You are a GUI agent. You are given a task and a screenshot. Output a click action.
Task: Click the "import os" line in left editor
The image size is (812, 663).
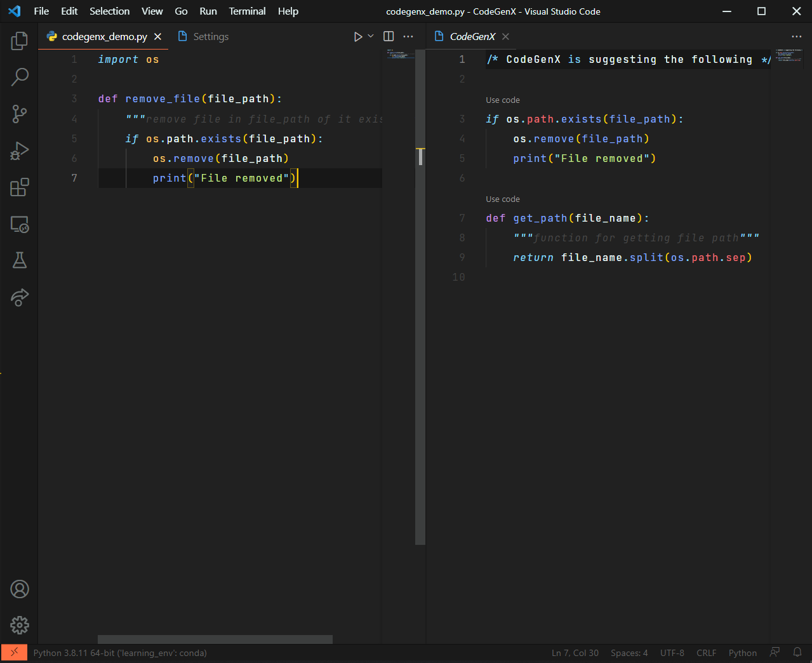(x=128, y=60)
